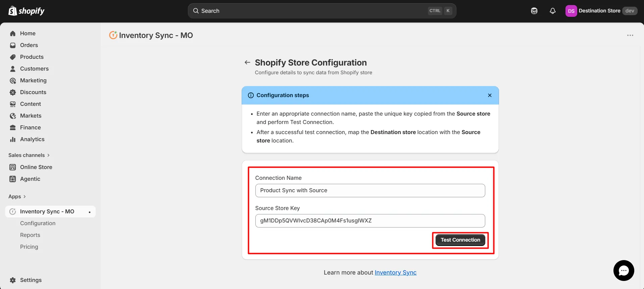Click the Discounts badge icon

coord(13,92)
